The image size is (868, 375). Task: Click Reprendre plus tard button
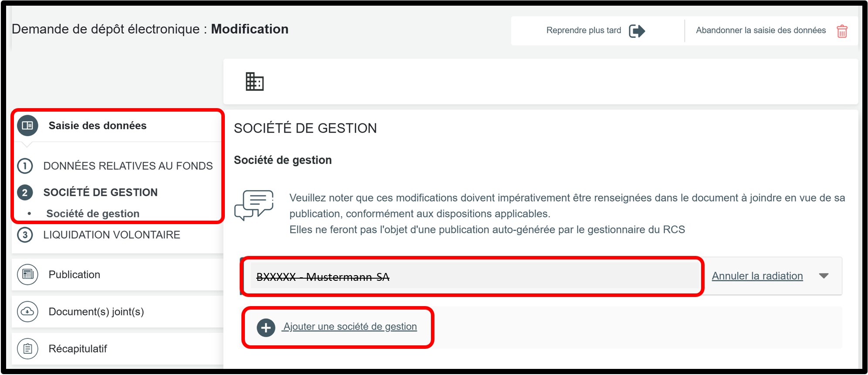583,30
